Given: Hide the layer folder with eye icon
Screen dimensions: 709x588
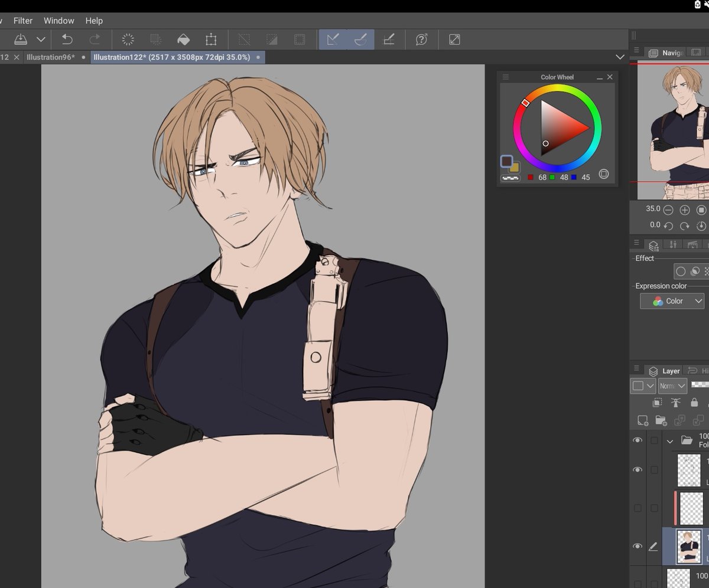Looking at the screenshot, I should (638, 440).
